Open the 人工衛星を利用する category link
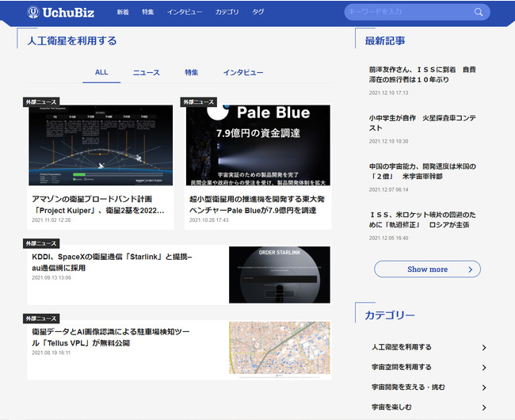The width and height of the screenshot is (515, 420). 402,347
